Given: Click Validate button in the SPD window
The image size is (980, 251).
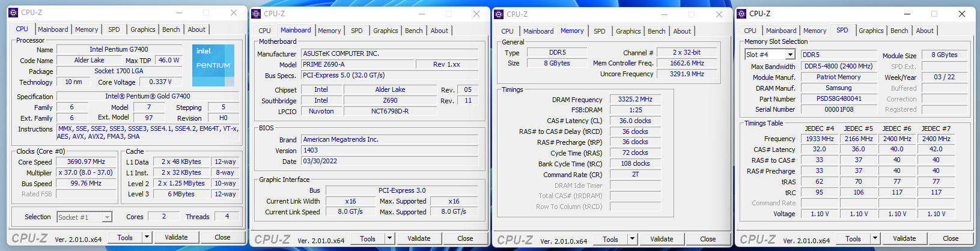Looking at the screenshot, I should pos(904,238).
